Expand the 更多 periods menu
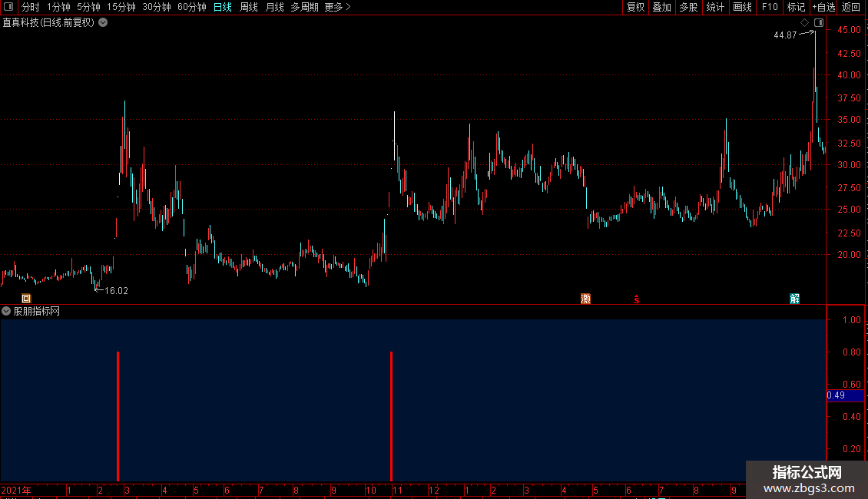 point(338,7)
